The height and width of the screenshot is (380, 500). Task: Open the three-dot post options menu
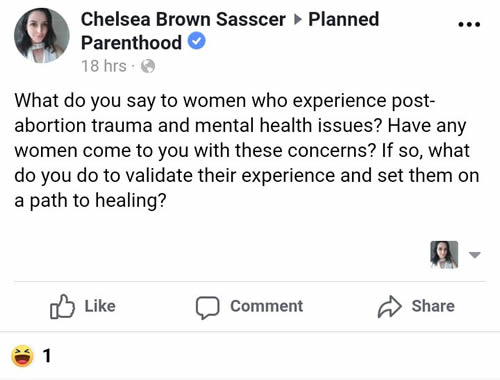469,24
